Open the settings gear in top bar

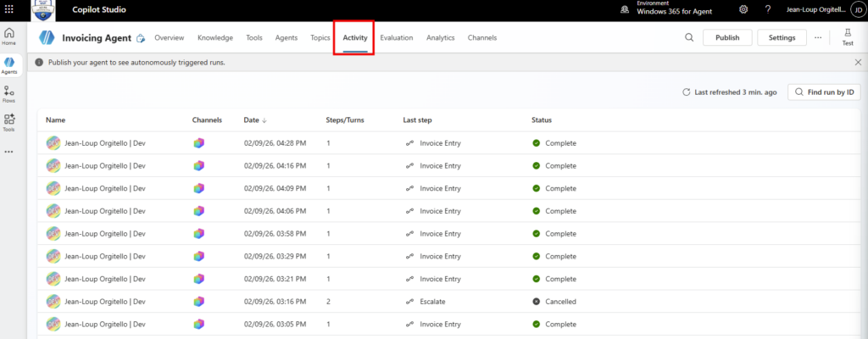tap(743, 9)
